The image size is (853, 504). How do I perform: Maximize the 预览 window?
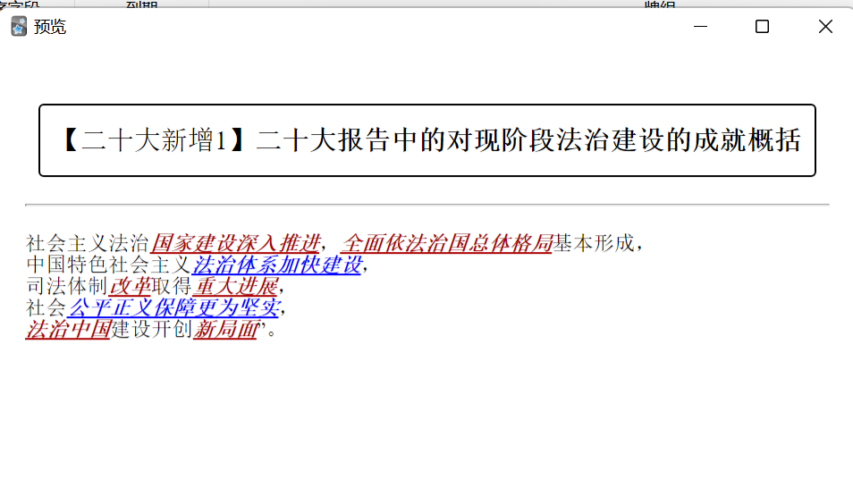coord(762,26)
